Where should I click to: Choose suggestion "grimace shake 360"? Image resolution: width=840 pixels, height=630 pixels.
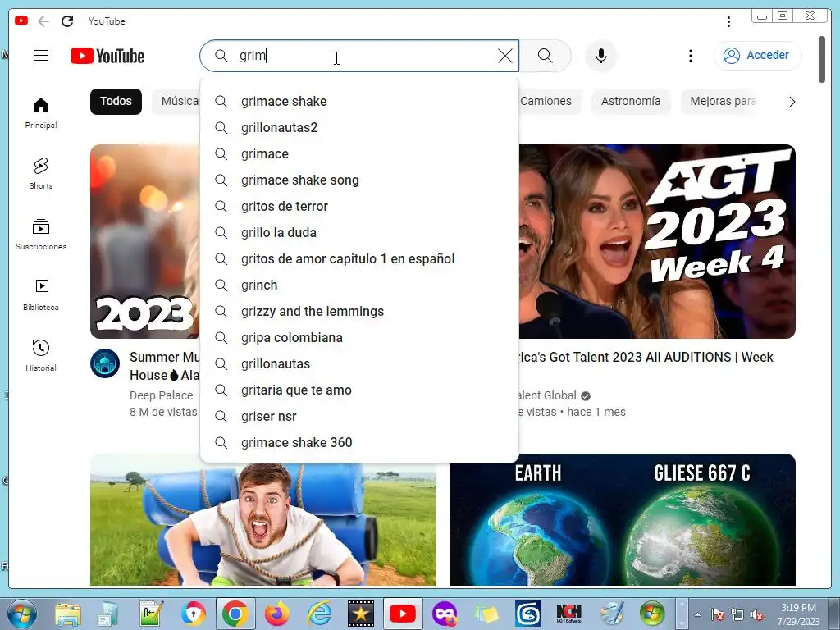tap(359, 442)
